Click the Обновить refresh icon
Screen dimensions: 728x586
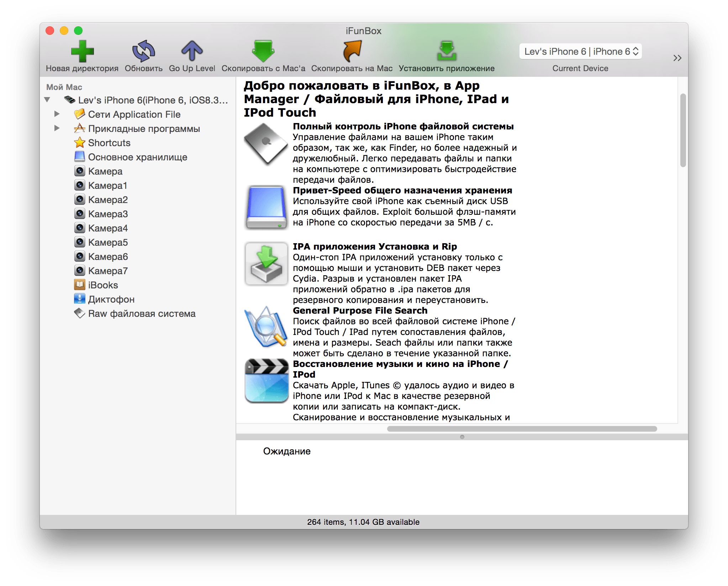point(143,51)
